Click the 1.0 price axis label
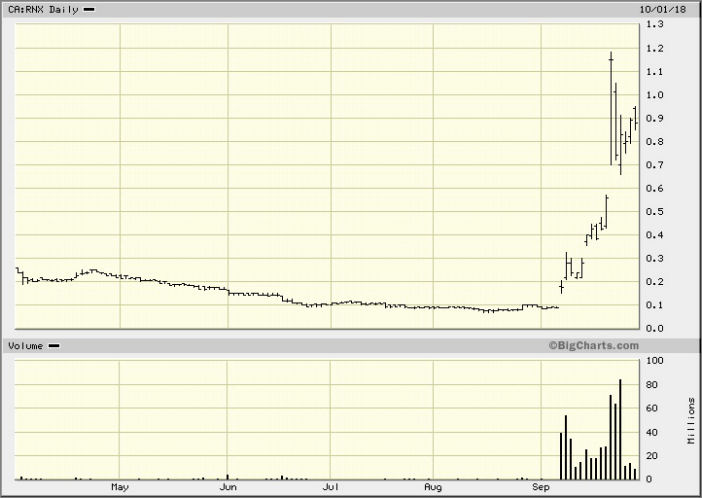The image size is (702, 498). coord(655,95)
